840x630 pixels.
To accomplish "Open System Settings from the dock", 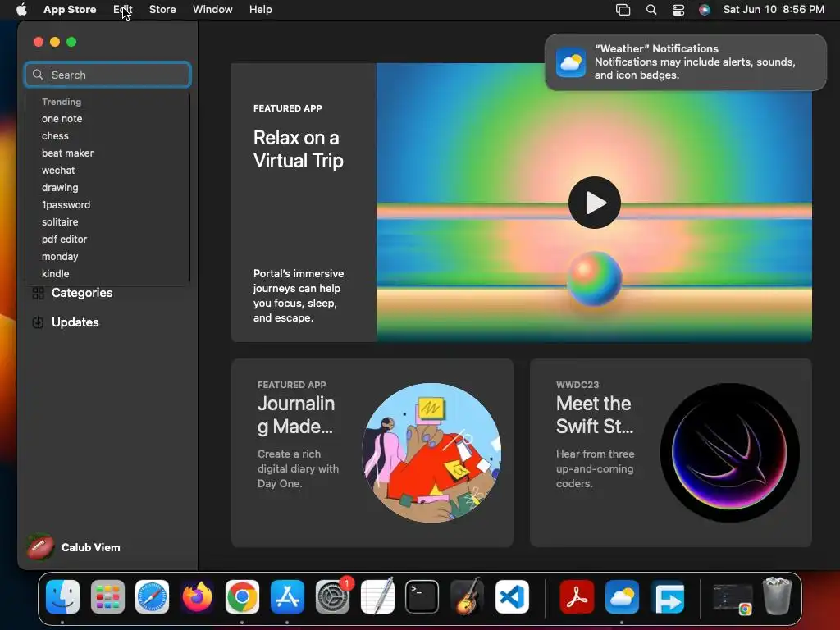I will pos(332,596).
